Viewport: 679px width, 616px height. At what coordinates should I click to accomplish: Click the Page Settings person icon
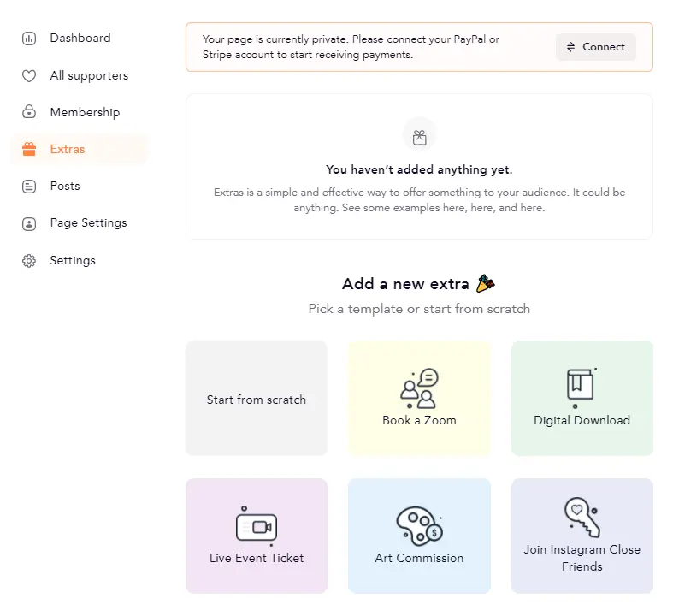coord(29,223)
